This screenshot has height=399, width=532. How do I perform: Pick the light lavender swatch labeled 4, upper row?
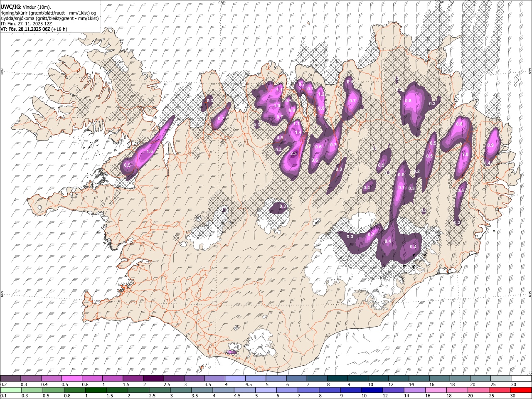[x=235, y=378]
